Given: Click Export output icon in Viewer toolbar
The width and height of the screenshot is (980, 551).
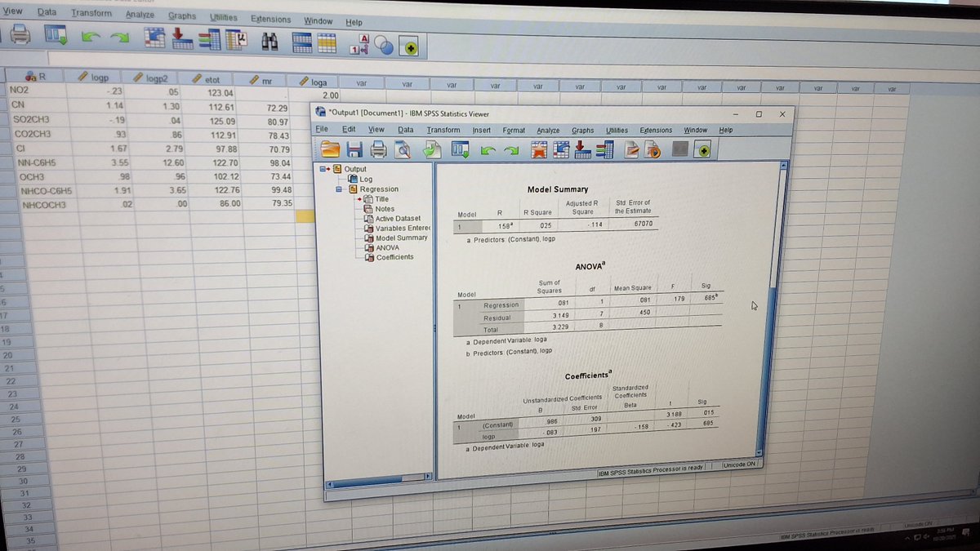Looking at the screenshot, I should (433, 149).
